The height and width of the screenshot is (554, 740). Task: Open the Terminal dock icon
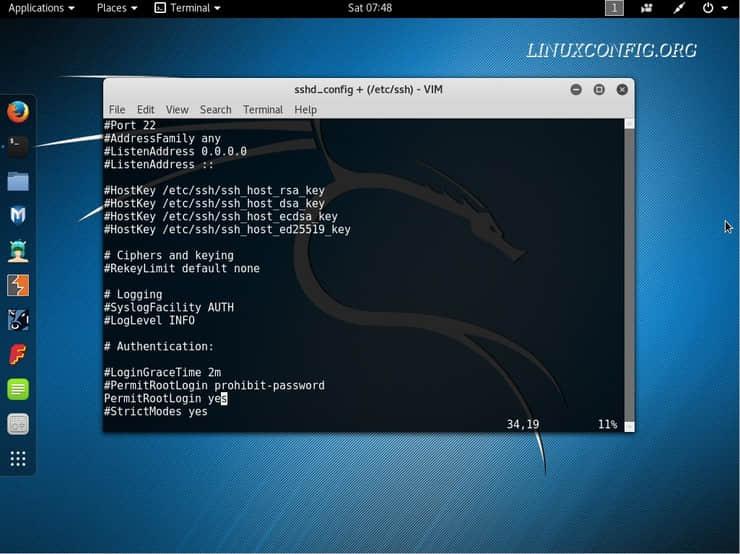[x=17, y=147]
